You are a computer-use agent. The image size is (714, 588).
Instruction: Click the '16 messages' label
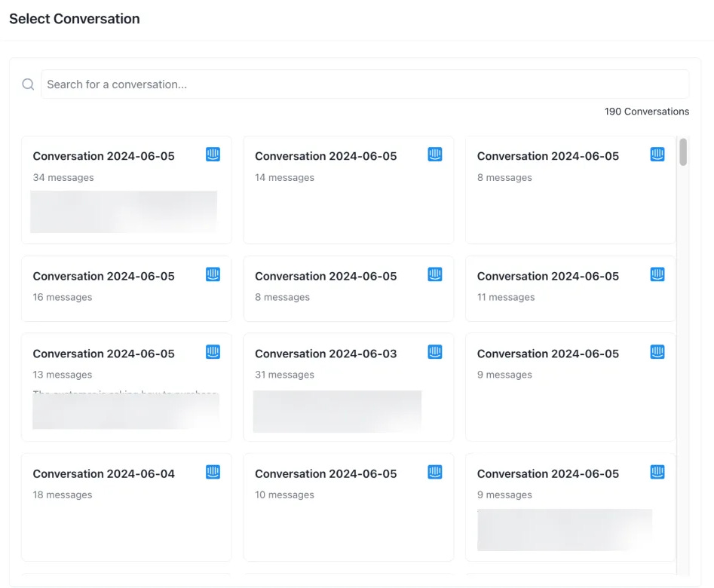(63, 298)
